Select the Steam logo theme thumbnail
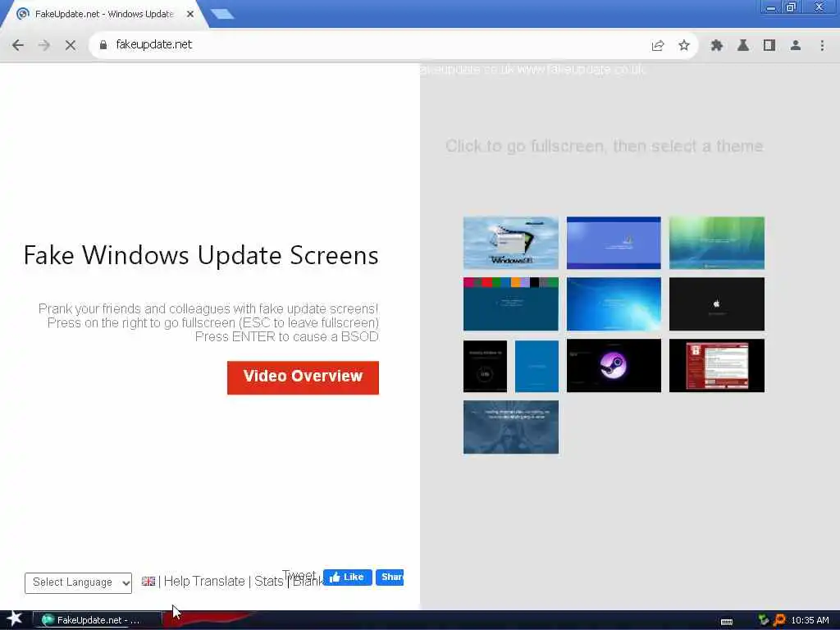840x630 pixels. (614, 365)
